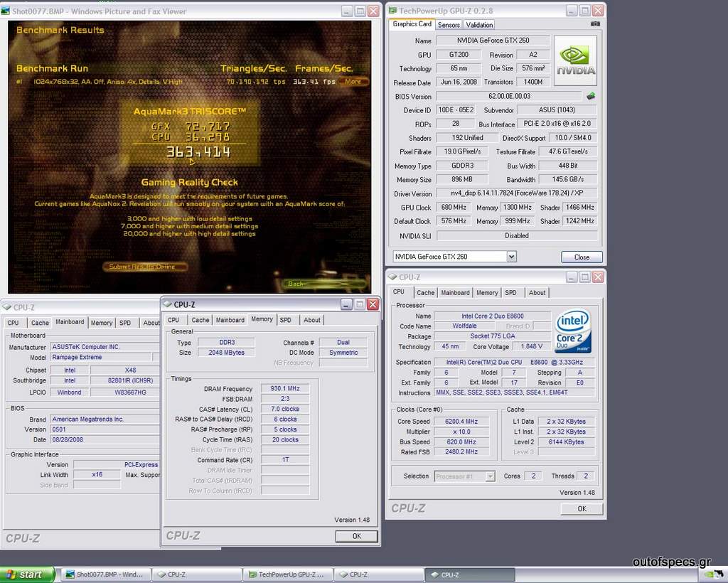Viewport: 728px width, 583px height.
Task: Click the GPU-Z title bar icon
Action: click(392, 10)
